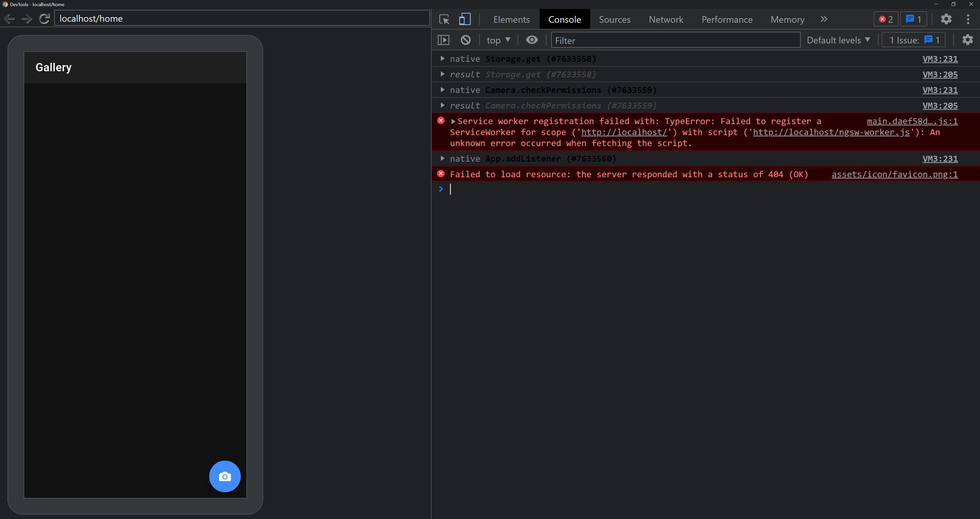The height and width of the screenshot is (519, 980).
Task: Select the inspect element tool
Action: click(x=444, y=19)
